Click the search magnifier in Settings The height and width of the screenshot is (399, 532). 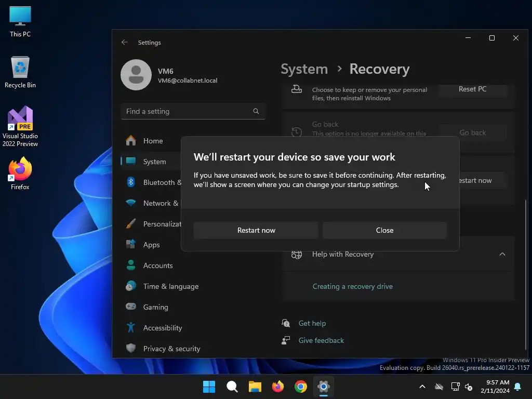tap(256, 111)
